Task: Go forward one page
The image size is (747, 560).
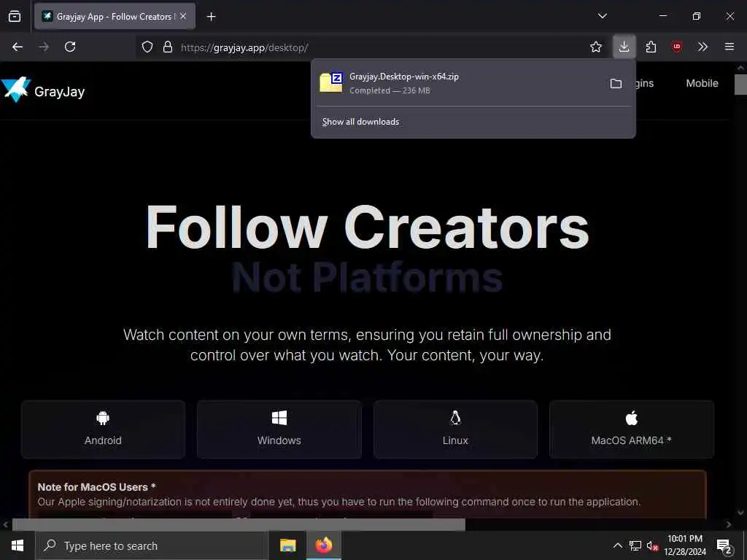Action: (44, 47)
